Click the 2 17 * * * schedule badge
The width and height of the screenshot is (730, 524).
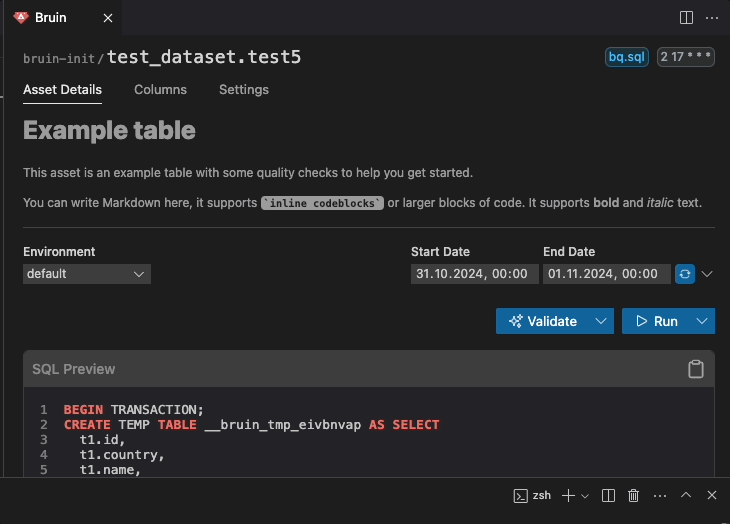(x=685, y=57)
